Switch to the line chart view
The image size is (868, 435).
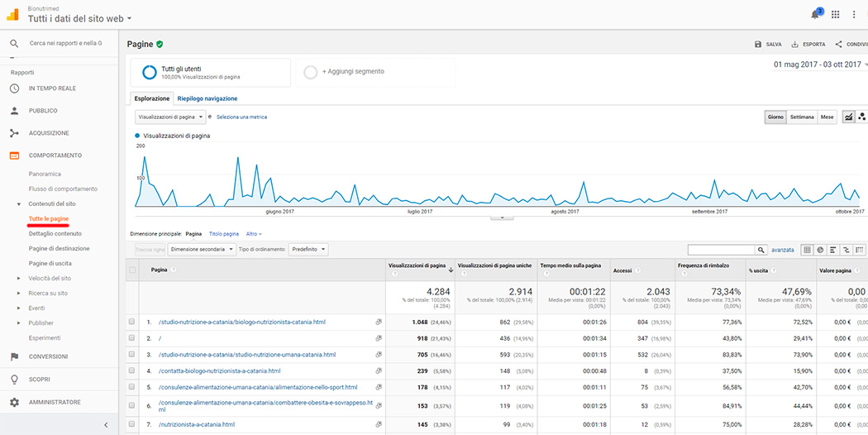848,117
